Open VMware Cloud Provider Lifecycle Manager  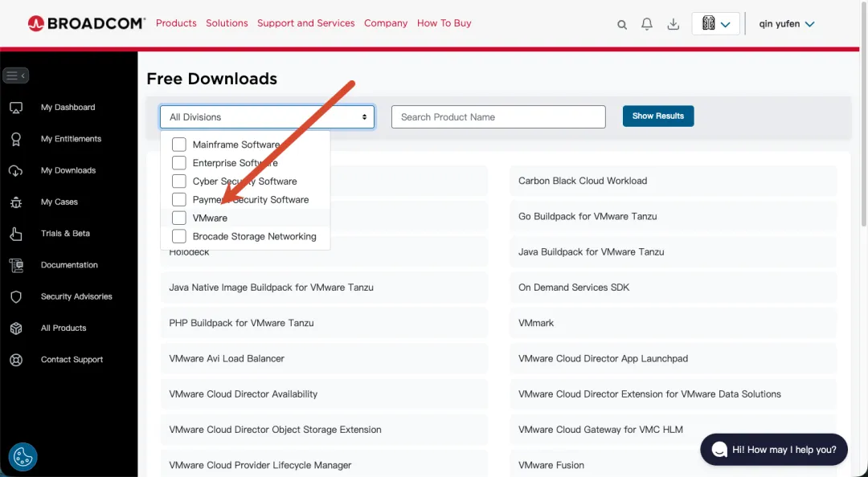point(324,463)
